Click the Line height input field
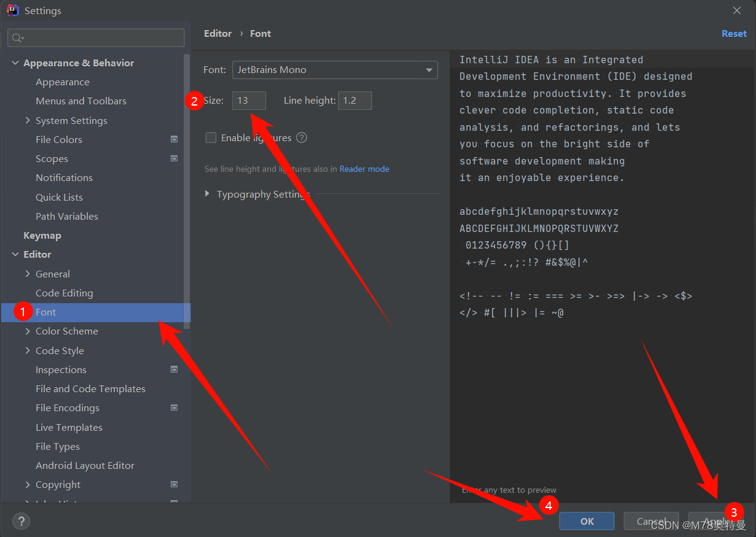This screenshot has height=537, width=756. pos(355,101)
